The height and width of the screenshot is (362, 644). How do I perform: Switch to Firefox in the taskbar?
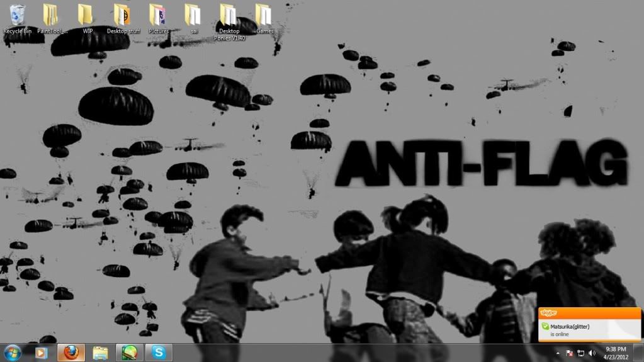pyautogui.click(x=71, y=353)
